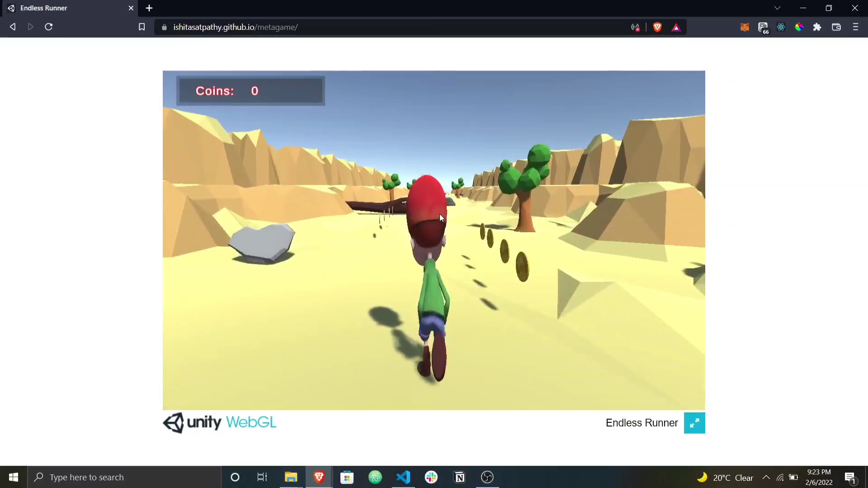Open the notification center icon
This screenshot has height=488, width=868.
(x=850, y=478)
